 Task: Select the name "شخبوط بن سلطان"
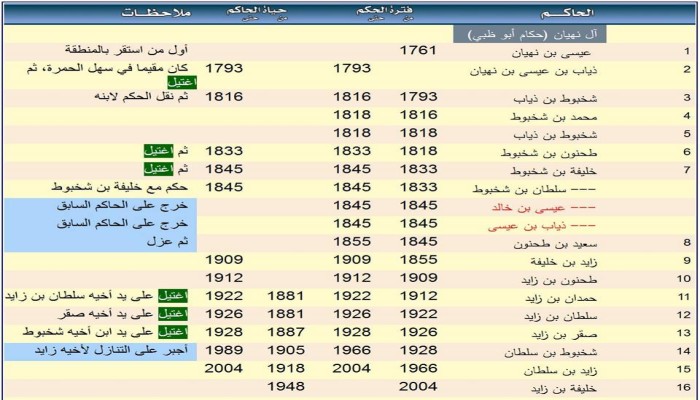point(551,353)
